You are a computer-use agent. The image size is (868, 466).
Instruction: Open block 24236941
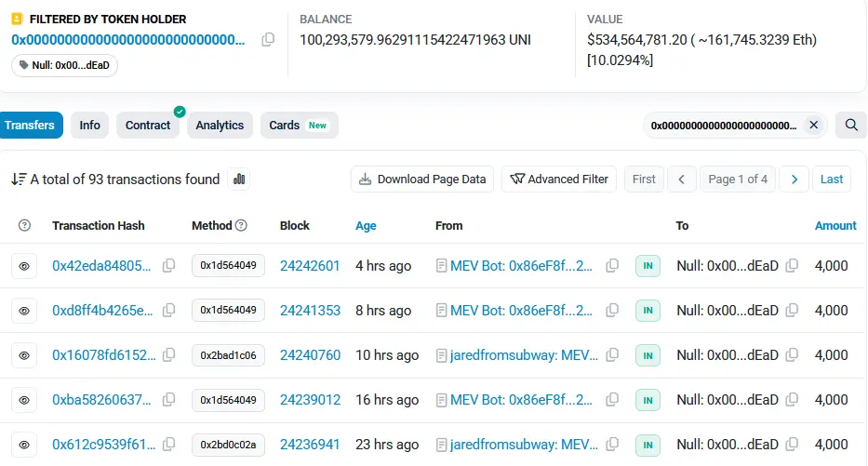click(x=310, y=445)
